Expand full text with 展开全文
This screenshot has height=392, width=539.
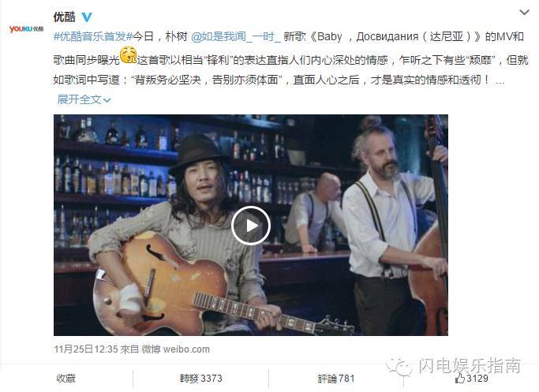click(x=79, y=99)
